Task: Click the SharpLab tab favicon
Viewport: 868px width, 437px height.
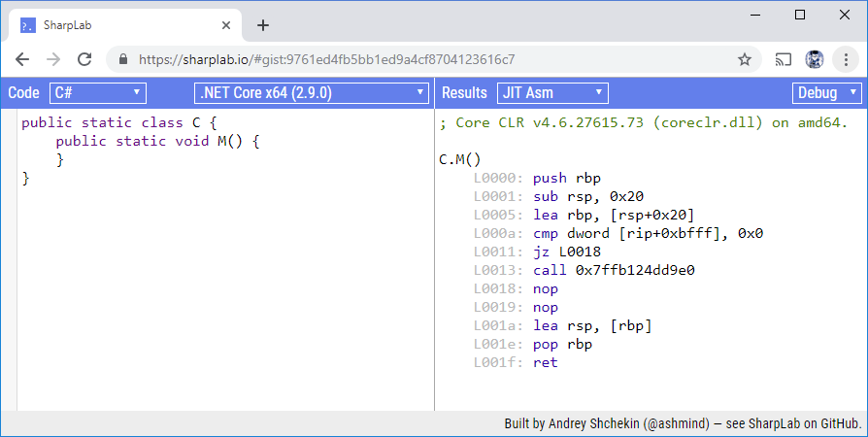Action: 28,25
